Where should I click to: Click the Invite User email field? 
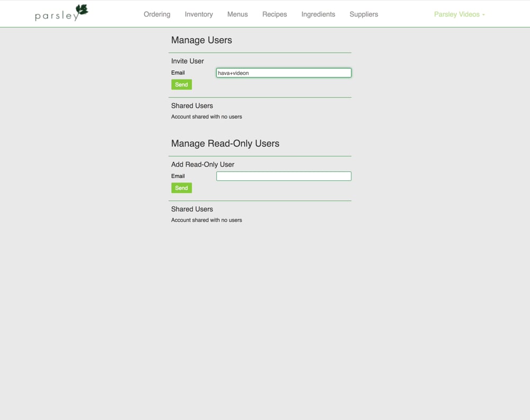coord(284,73)
